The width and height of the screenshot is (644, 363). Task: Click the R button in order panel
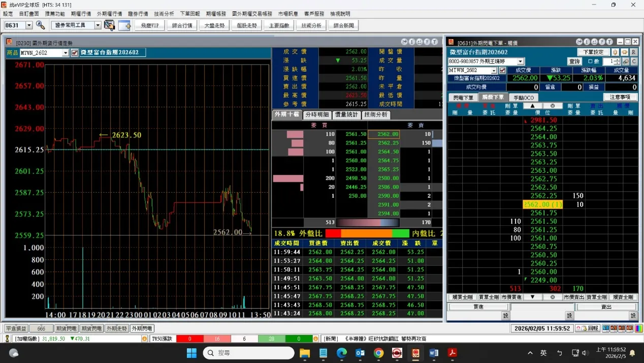634,52
